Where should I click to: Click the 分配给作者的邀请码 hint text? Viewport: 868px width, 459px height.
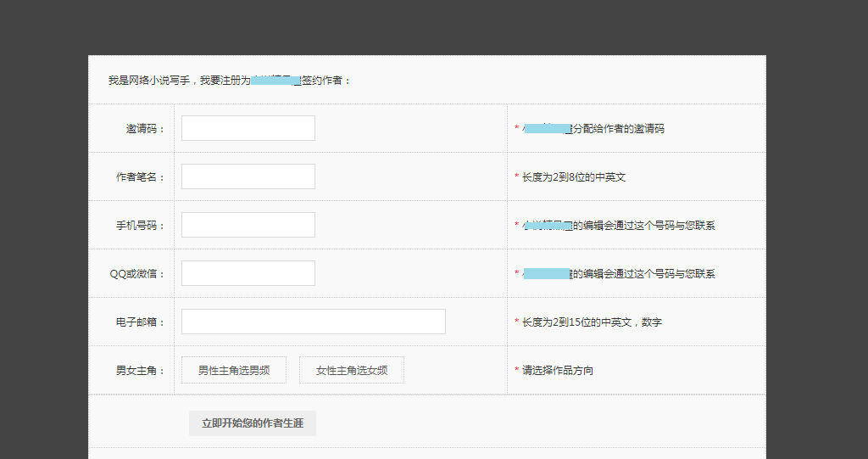618,129
